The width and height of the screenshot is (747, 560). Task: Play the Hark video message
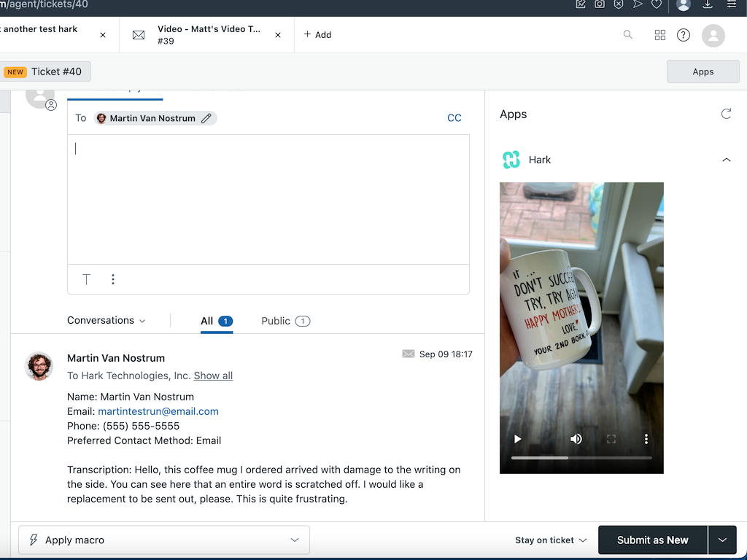pyautogui.click(x=518, y=439)
